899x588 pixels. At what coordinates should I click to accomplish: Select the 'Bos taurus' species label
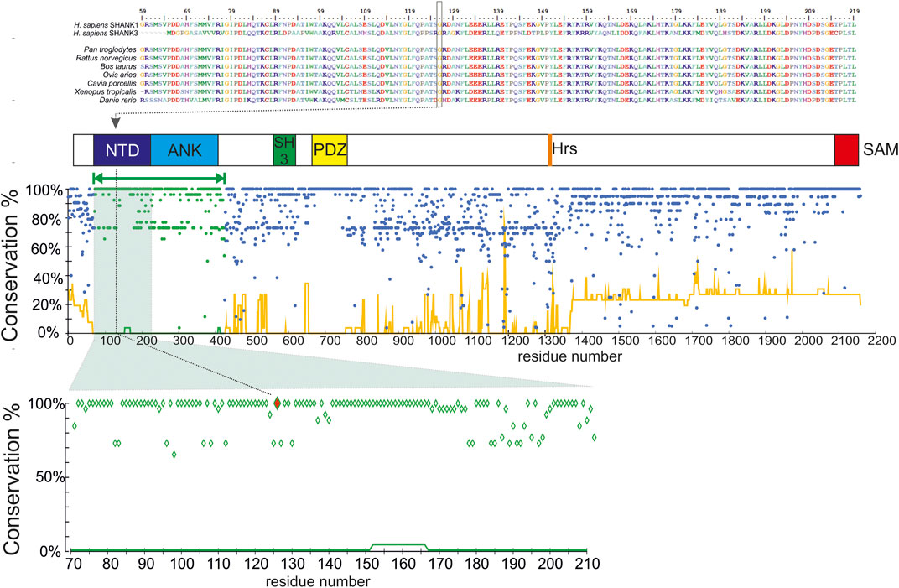119,66
